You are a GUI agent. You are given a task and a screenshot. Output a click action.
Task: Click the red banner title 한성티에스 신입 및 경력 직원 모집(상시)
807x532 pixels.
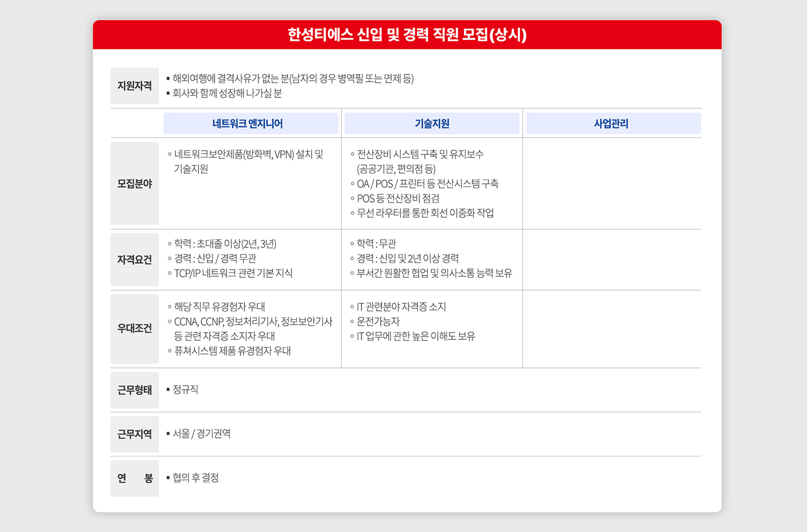[x=407, y=35]
